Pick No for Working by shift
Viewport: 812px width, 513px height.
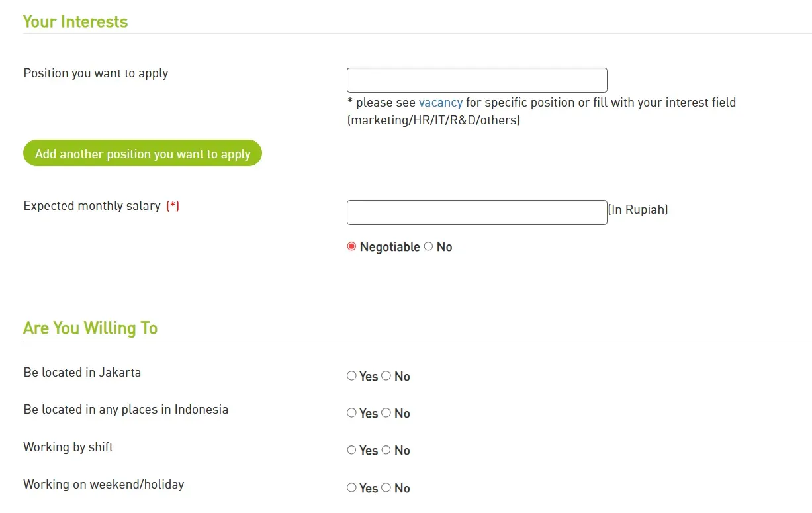click(x=386, y=450)
